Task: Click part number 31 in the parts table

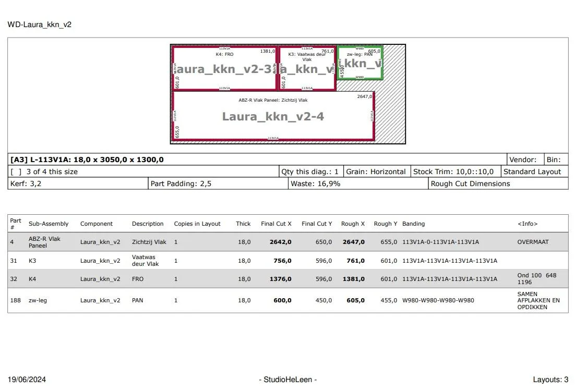Action: (14, 261)
